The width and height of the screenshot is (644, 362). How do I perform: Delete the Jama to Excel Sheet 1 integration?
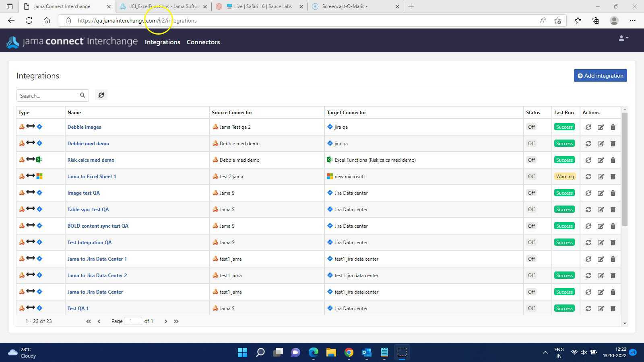[x=613, y=177]
